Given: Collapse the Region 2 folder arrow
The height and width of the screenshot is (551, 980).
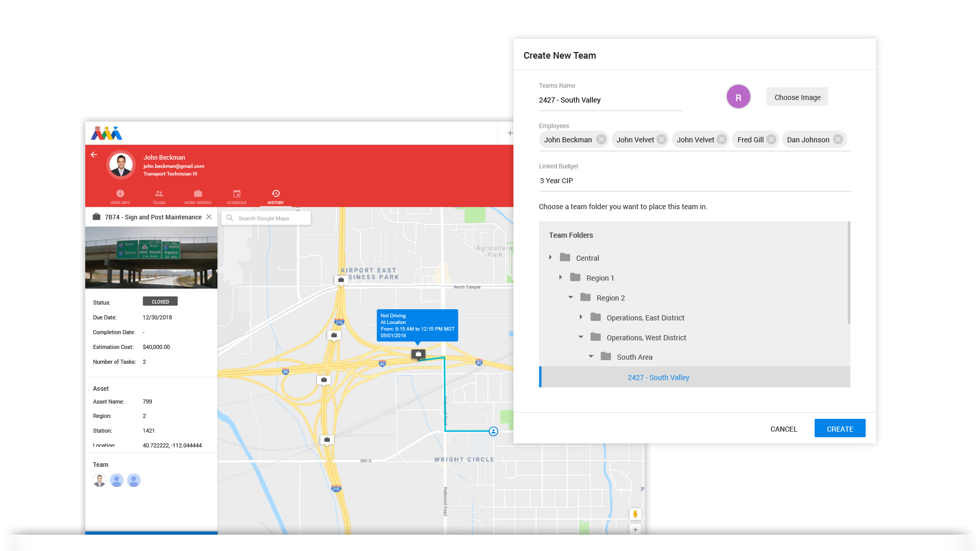Looking at the screenshot, I should (571, 297).
